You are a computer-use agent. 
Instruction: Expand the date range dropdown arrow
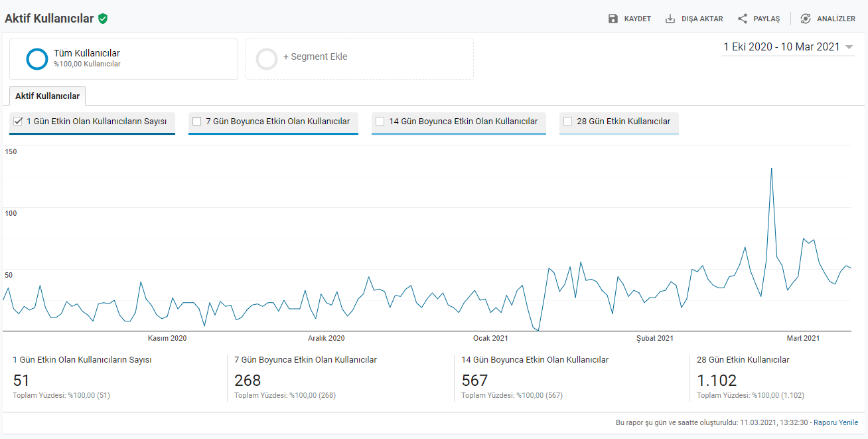[x=849, y=47]
